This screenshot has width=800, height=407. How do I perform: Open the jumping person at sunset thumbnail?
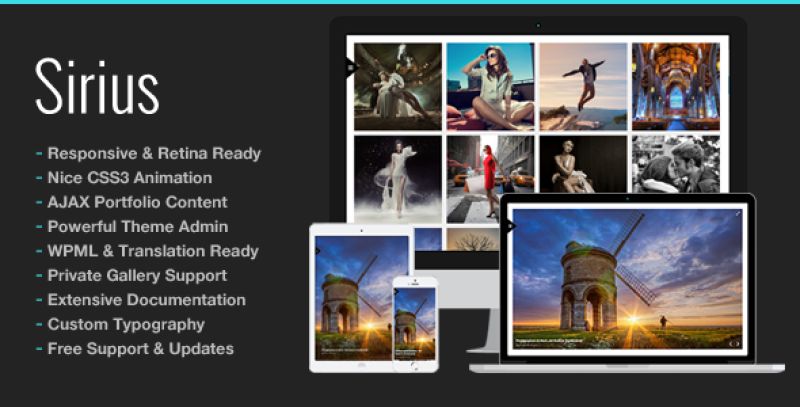coord(583,86)
